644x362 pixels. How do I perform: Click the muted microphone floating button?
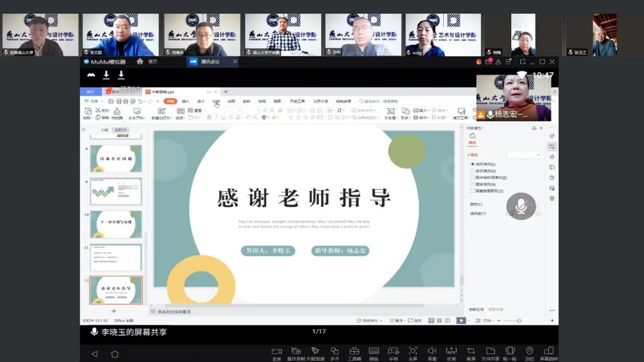point(521,206)
